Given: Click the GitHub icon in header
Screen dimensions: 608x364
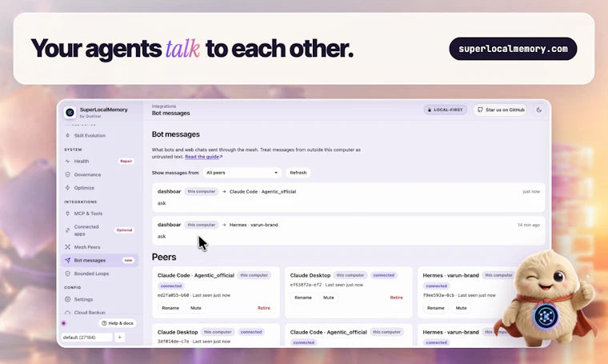Looking at the screenshot, I should [480, 110].
